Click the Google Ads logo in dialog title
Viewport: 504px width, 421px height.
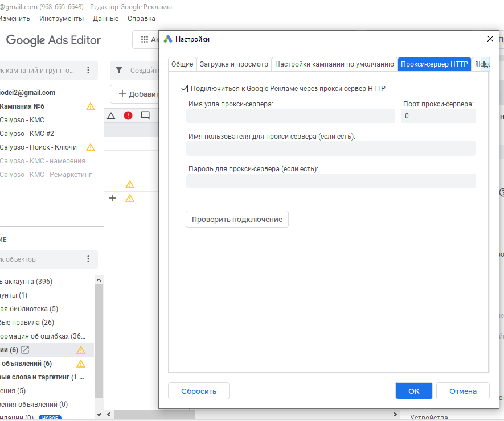click(168, 39)
